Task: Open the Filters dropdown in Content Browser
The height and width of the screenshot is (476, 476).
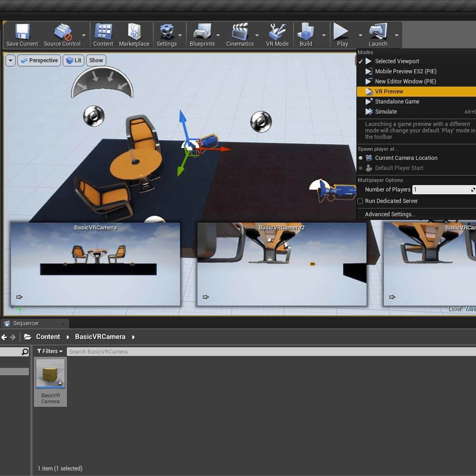Action: tap(50, 351)
